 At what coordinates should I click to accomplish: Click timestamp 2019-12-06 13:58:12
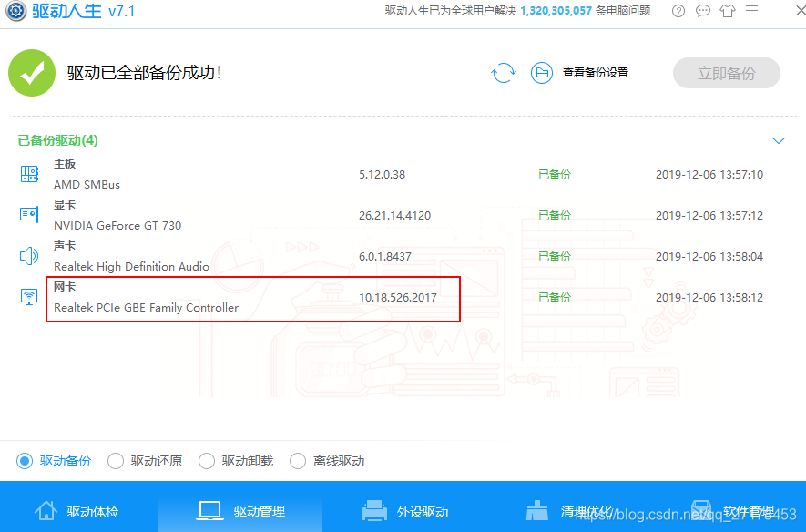709,298
